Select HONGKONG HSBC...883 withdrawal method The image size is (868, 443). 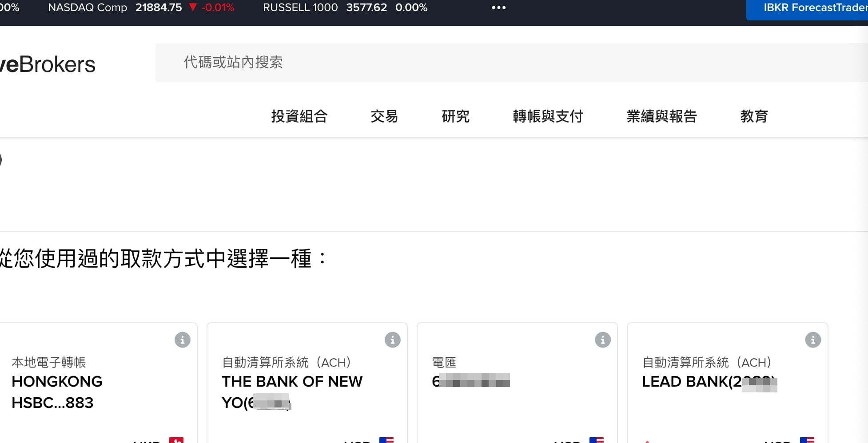click(98, 383)
